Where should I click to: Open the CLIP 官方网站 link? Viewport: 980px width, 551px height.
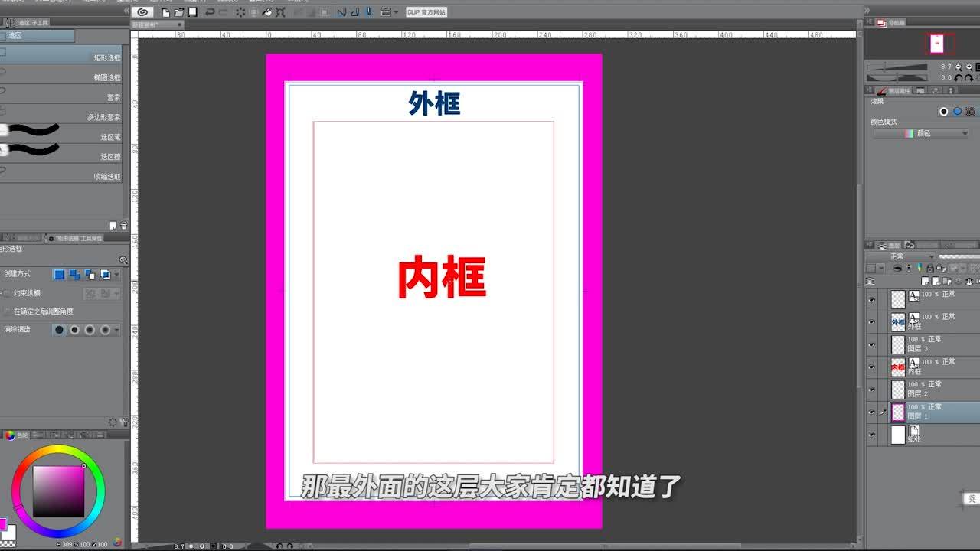tap(426, 12)
